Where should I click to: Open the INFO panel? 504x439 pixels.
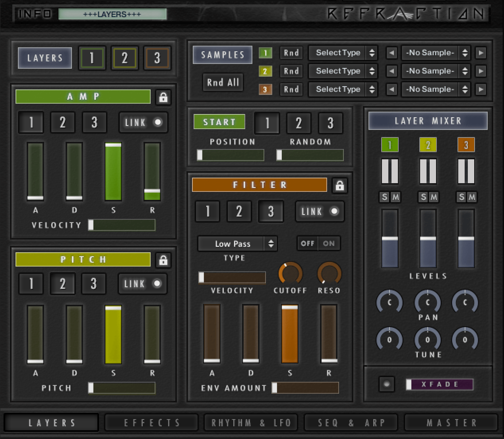tap(35, 14)
